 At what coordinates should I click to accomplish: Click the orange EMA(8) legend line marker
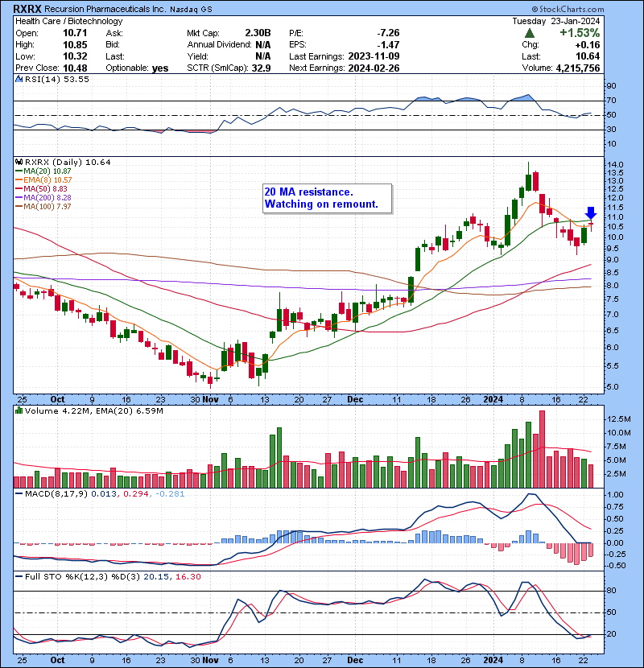(x=19, y=180)
